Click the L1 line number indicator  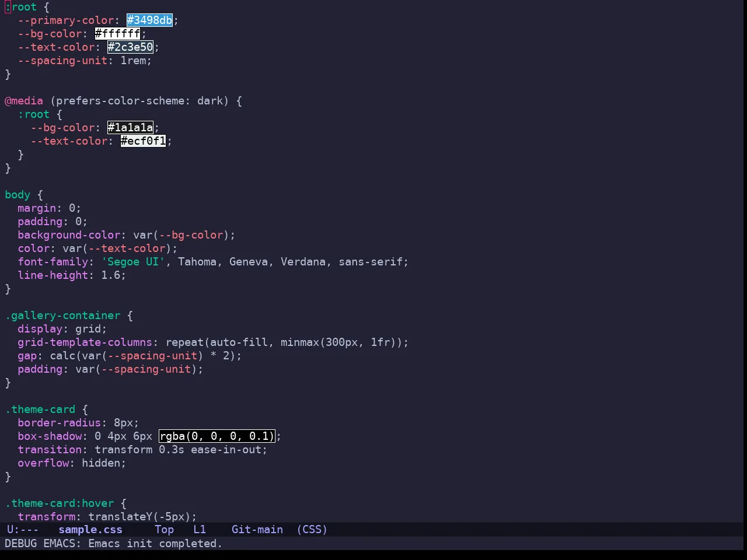pos(200,530)
